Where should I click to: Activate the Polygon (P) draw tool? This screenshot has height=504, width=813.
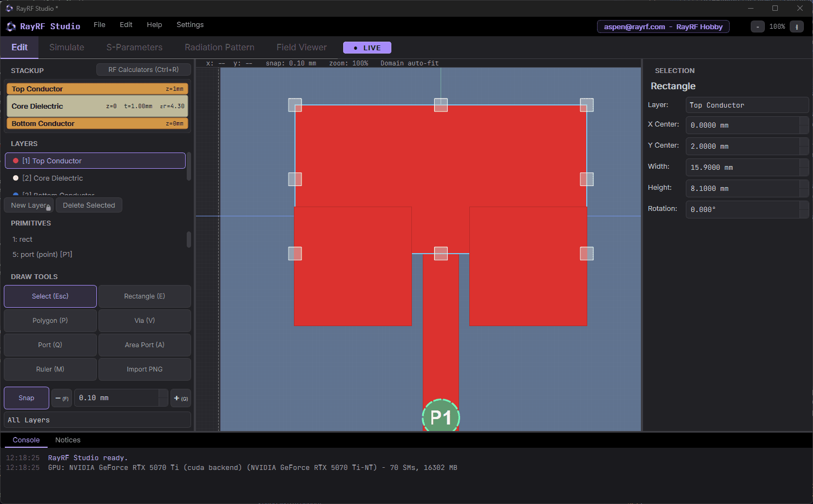tap(50, 321)
